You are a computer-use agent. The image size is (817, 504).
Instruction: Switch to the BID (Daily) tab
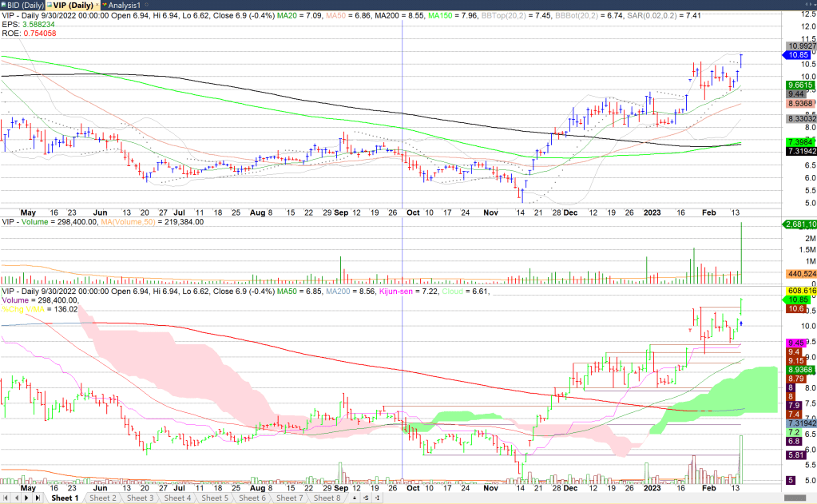[x=26, y=6]
